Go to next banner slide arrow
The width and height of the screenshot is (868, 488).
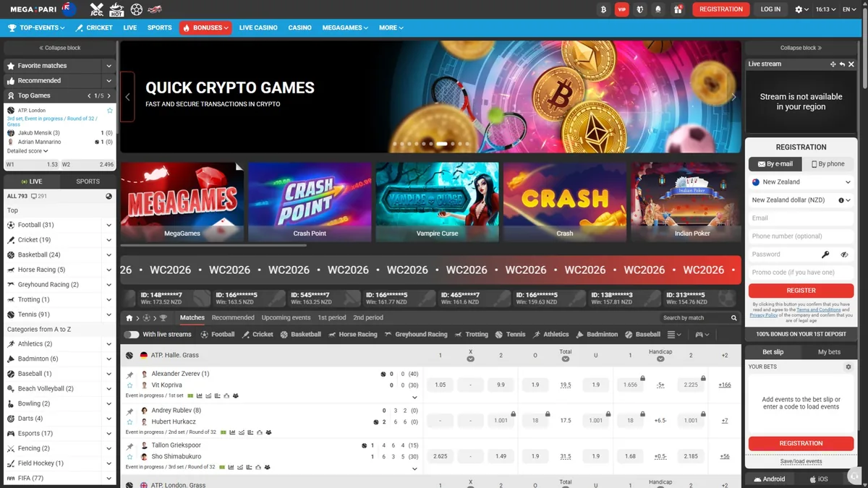733,97
